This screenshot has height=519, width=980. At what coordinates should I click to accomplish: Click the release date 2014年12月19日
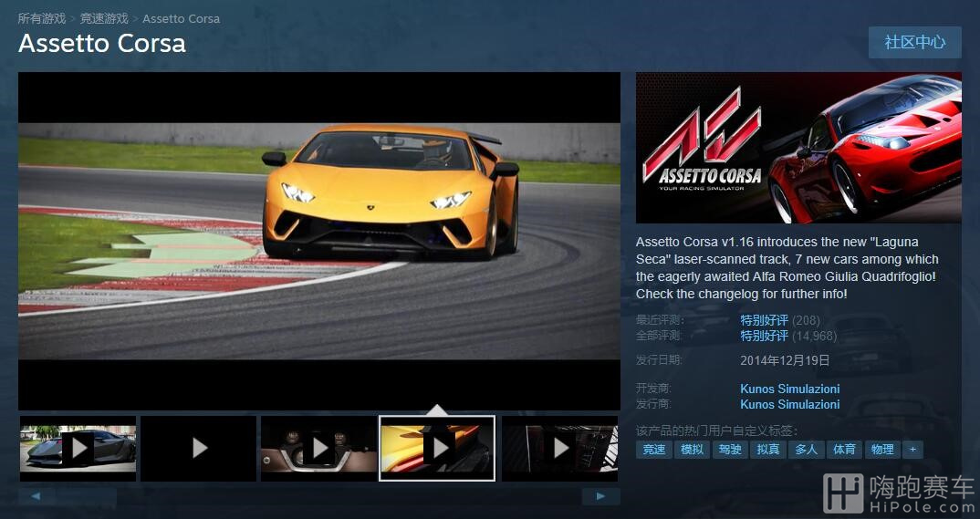[785, 360]
